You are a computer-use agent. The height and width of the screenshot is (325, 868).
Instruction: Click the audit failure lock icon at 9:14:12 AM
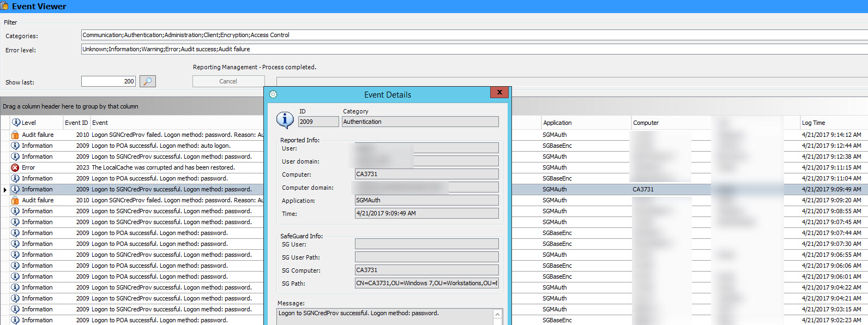pos(15,135)
